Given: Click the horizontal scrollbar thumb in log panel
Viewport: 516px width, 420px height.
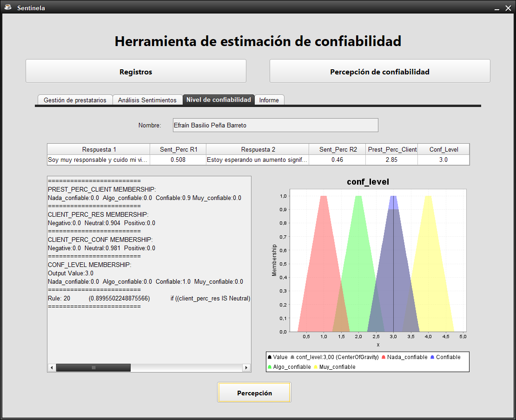Looking at the screenshot, I should point(93,367).
